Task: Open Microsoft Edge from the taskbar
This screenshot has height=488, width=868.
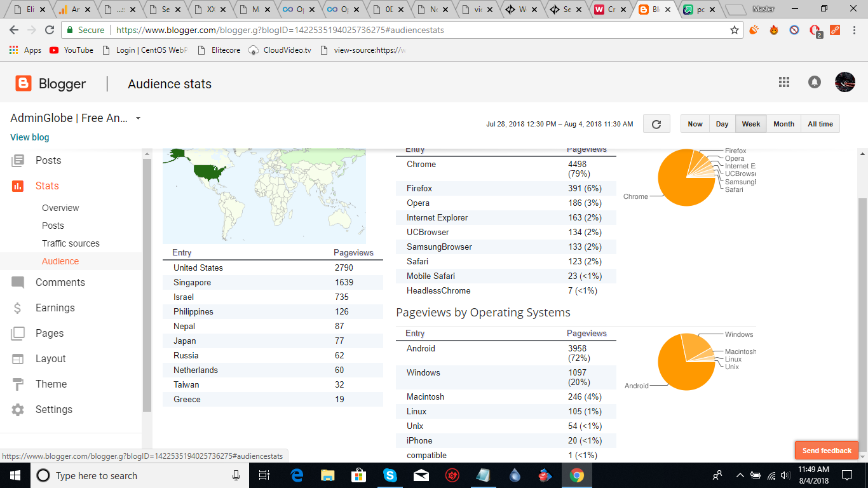Action: click(x=297, y=475)
